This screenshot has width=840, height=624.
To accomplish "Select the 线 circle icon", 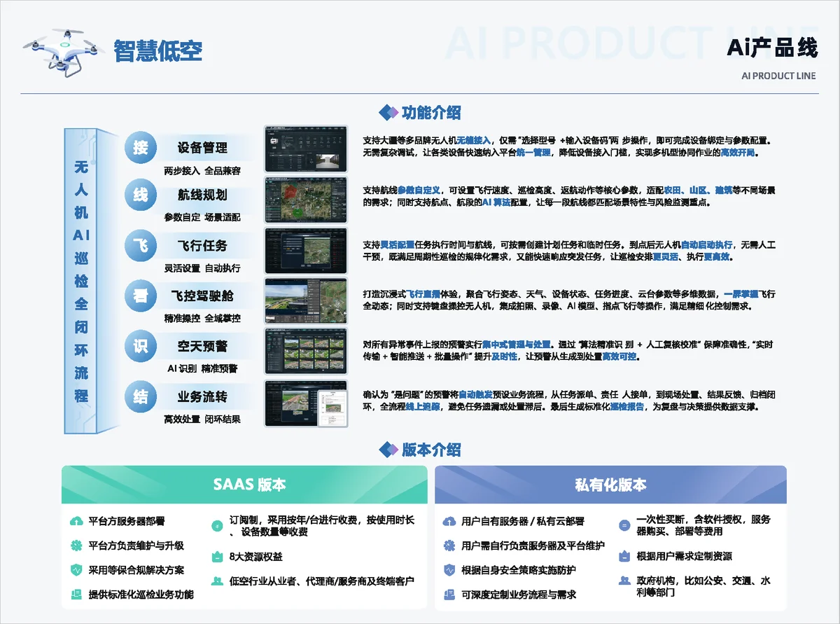I will pyautogui.click(x=140, y=195).
